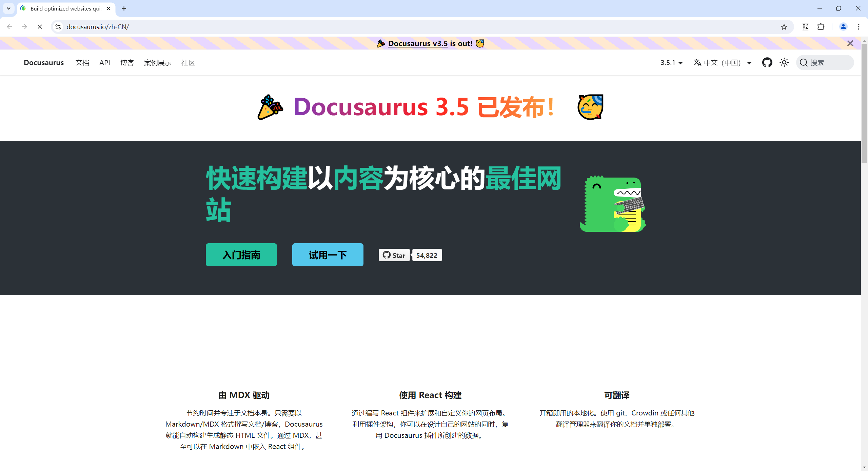
Task: Select the Build optimized websites tab
Action: click(66, 8)
